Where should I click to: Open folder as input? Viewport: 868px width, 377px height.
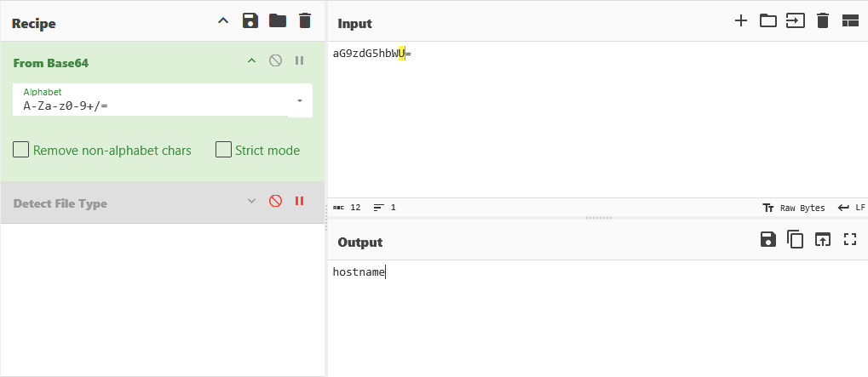point(768,21)
